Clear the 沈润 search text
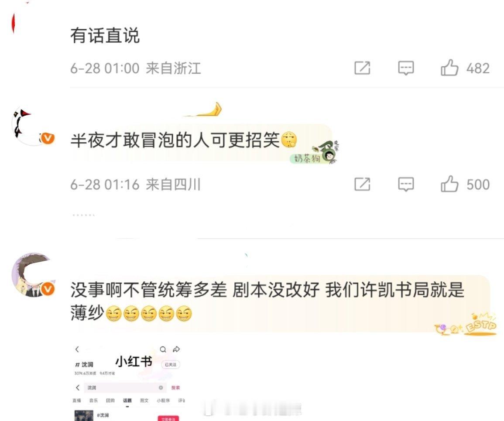Viewport: 504px width, 421px height. [x=161, y=387]
